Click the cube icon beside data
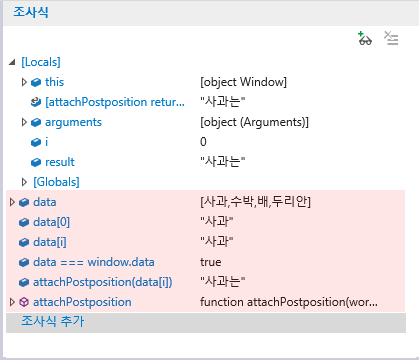This screenshot has width=419, height=360. coord(24,202)
